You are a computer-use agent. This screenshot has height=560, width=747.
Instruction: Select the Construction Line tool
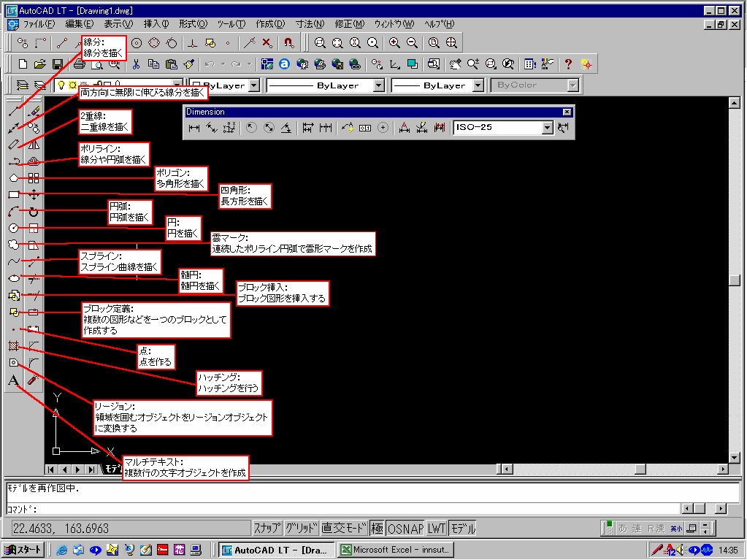pos(14,128)
